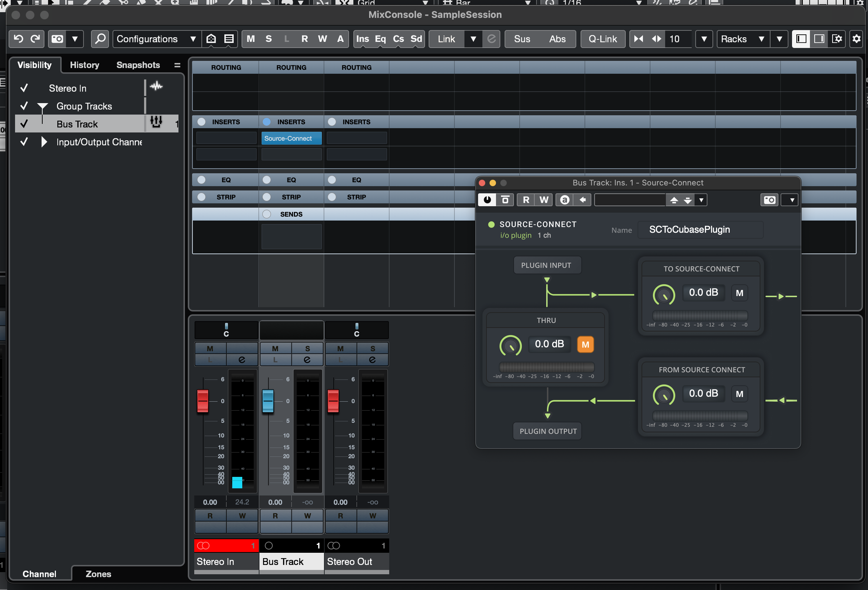Click the MixConsole setup gear icon
The image size is (868, 590).
coord(856,39)
